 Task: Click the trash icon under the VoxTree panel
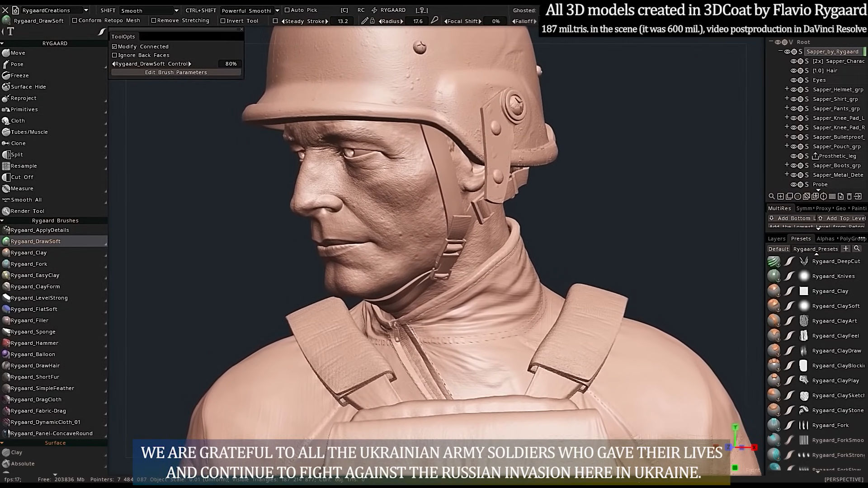tap(849, 196)
